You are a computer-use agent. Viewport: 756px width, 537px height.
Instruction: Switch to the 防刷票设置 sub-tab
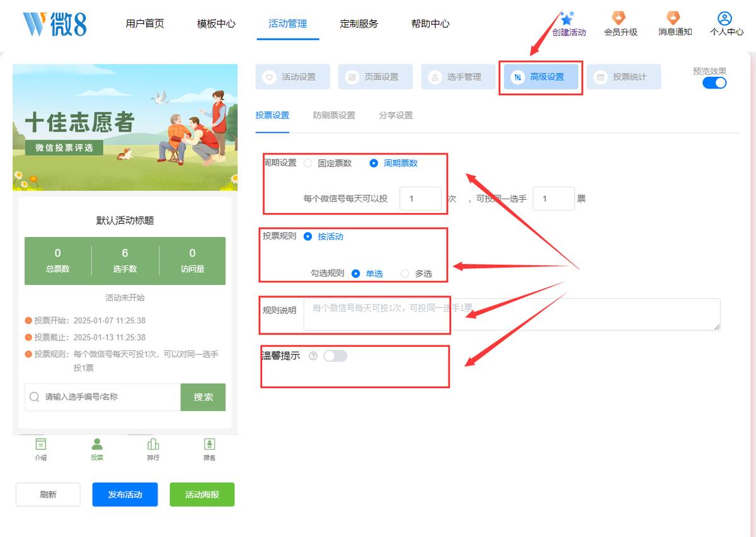tap(334, 115)
